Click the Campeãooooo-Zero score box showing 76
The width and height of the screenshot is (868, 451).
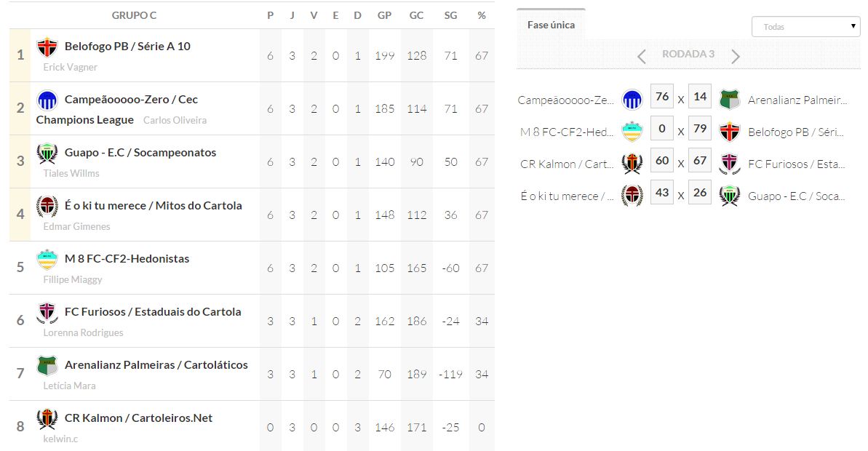(x=661, y=97)
